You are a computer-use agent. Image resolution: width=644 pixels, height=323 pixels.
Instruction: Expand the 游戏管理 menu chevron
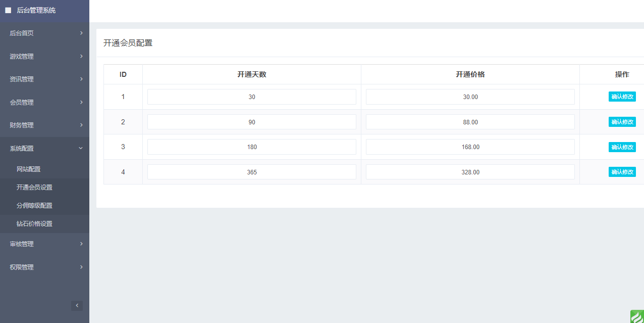tap(81, 56)
